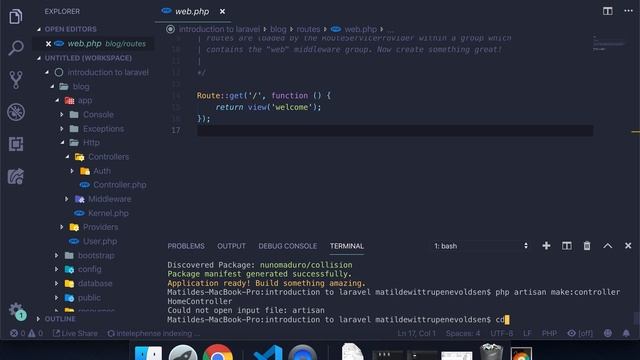Kill the terminal with trash icon
This screenshot has width=640, height=360.
[x=587, y=246]
